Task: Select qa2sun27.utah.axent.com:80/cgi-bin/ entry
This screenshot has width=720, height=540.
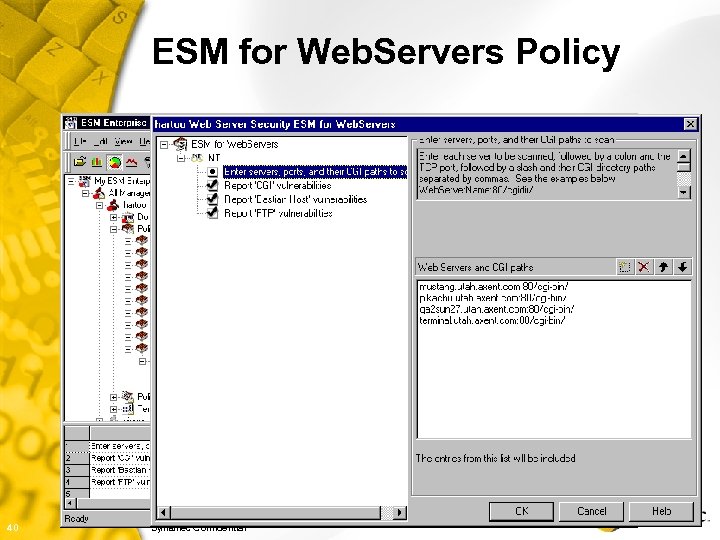Action: click(496, 309)
